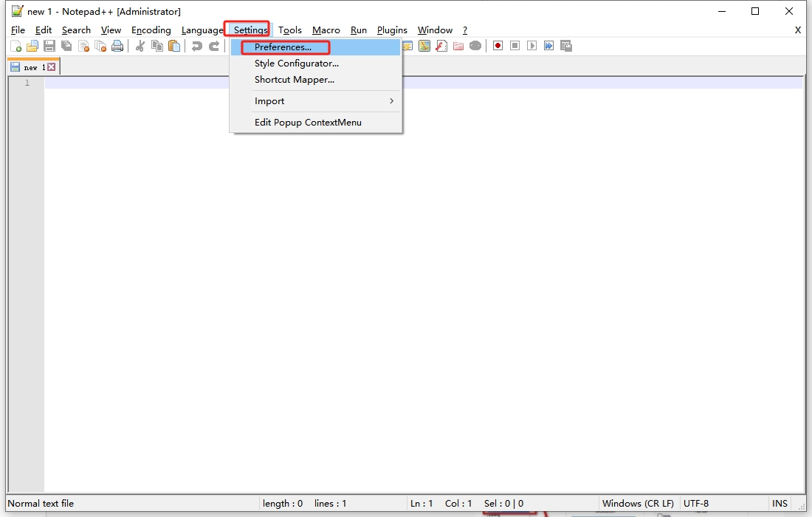Open the Macro menu

[x=326, y=30]
